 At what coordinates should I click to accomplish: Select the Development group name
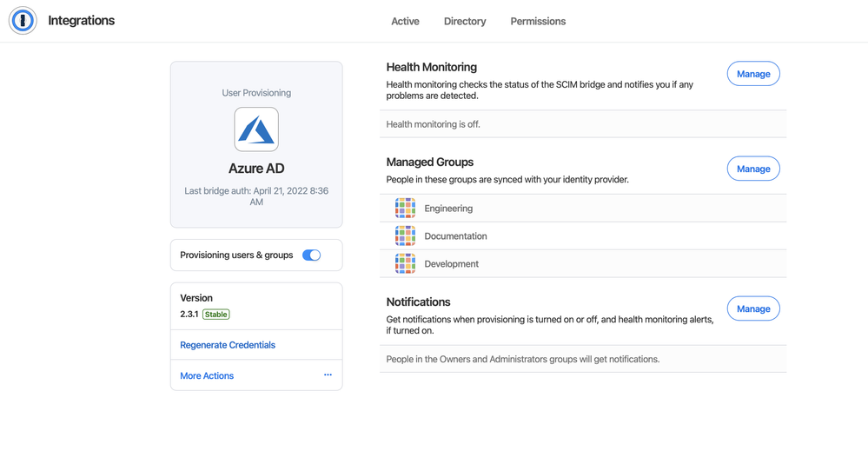tap(452, 264)
